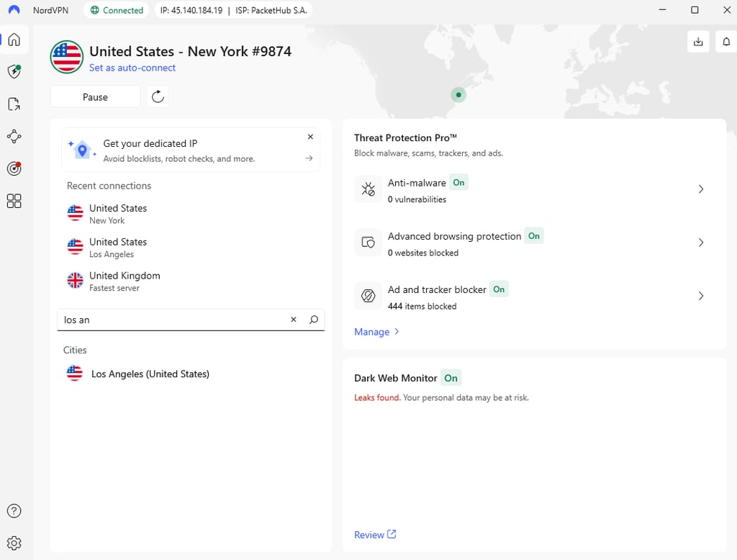The image size is (737, 560).
Task: Click 'Leaks found' warning text
Action: tap(377, 398)
